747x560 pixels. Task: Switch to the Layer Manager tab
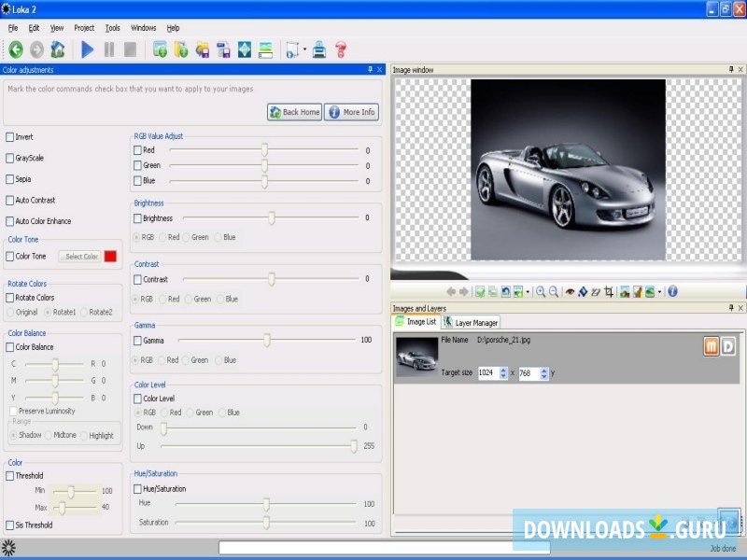(x=471, y=322)
